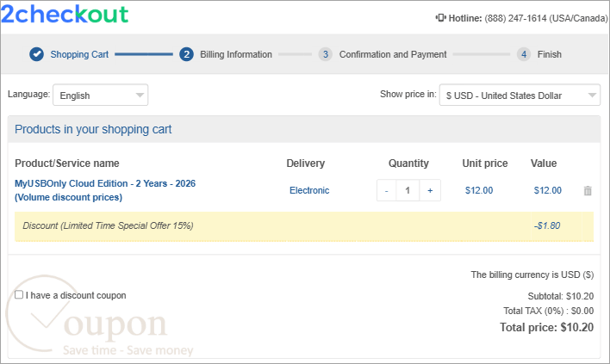
Task: Click the 'Delivery' column header
Action: point(305,163)
